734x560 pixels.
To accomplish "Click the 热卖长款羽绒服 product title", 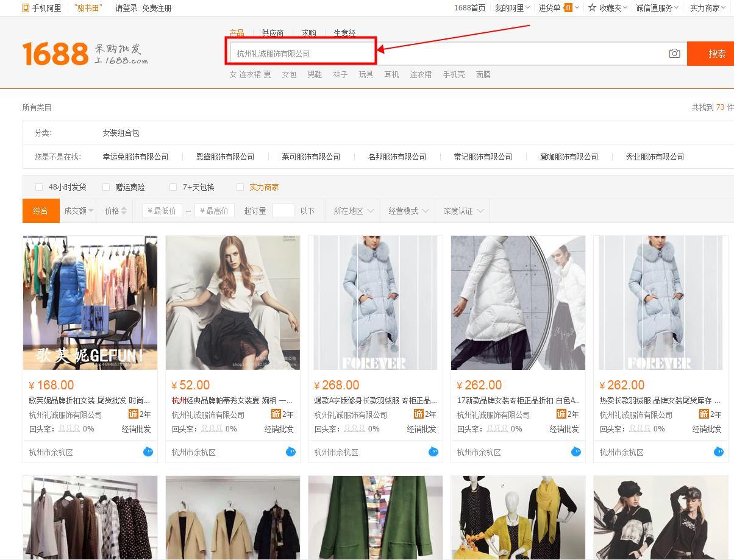I will [660, 400].
